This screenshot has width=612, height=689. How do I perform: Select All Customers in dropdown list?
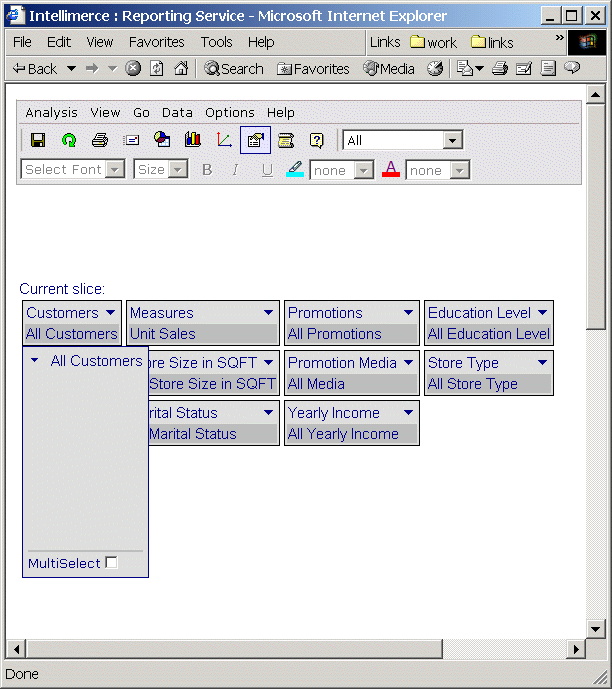[x=96, y=361]
